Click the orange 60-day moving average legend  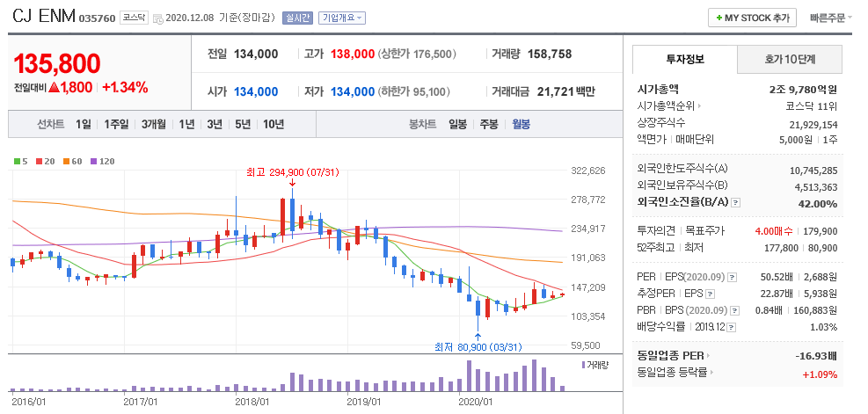[72, 162]
